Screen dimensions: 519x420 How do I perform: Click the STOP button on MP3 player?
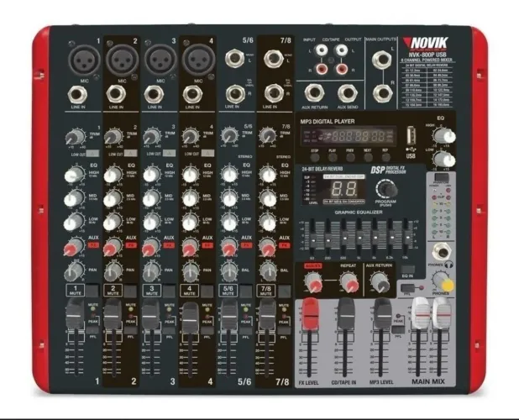(314, 157)
